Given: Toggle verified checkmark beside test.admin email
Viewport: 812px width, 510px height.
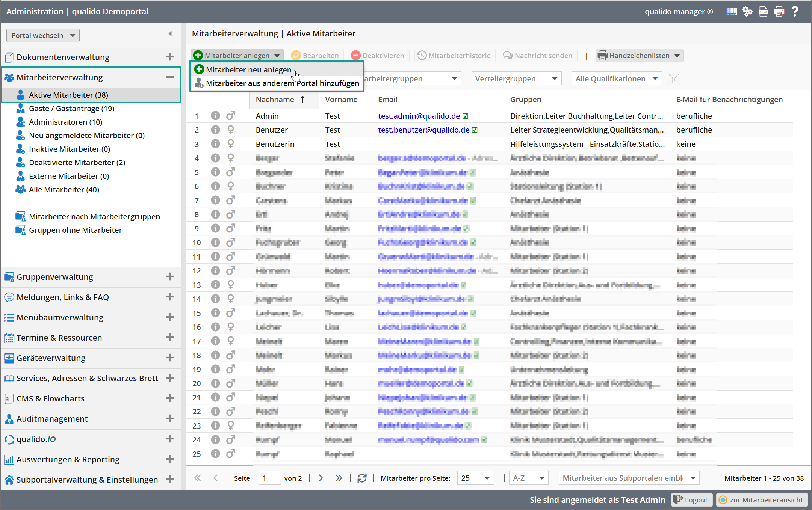Looking at the screenshot, I should (466, 116).
